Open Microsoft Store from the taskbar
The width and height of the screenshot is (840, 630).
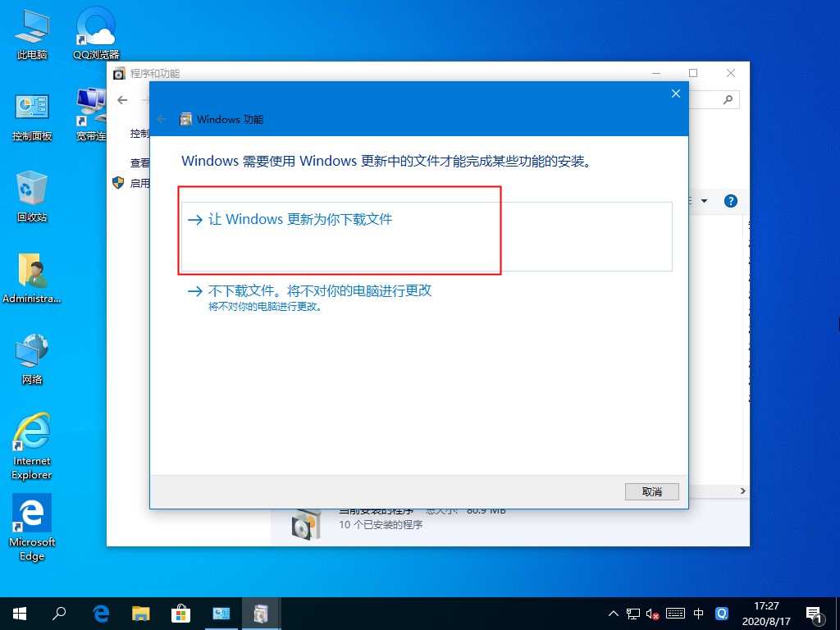[x=181, y=614]
